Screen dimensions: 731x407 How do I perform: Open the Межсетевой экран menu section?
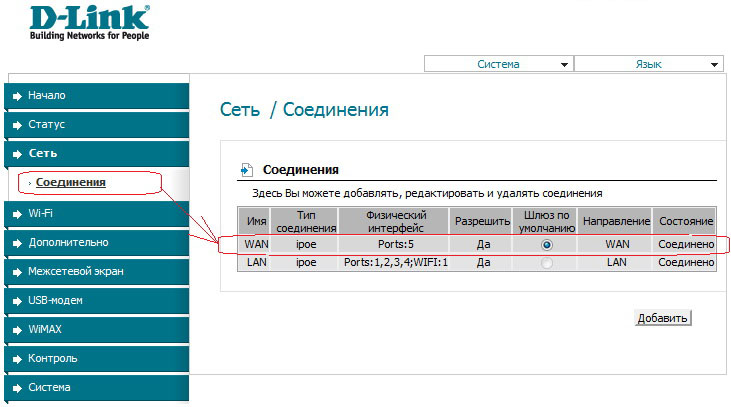97,271
